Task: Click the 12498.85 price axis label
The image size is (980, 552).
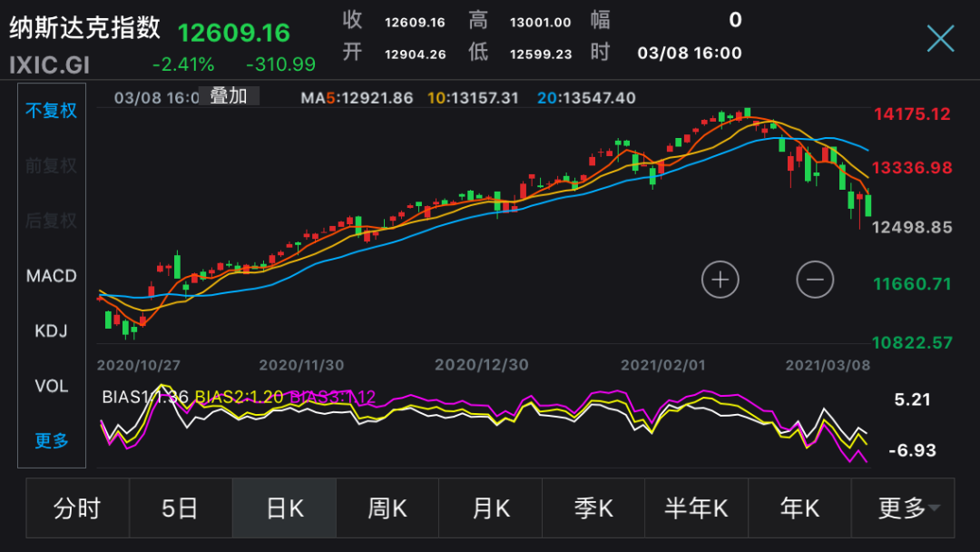Action: pyautogui.click(x=912, y=228)
